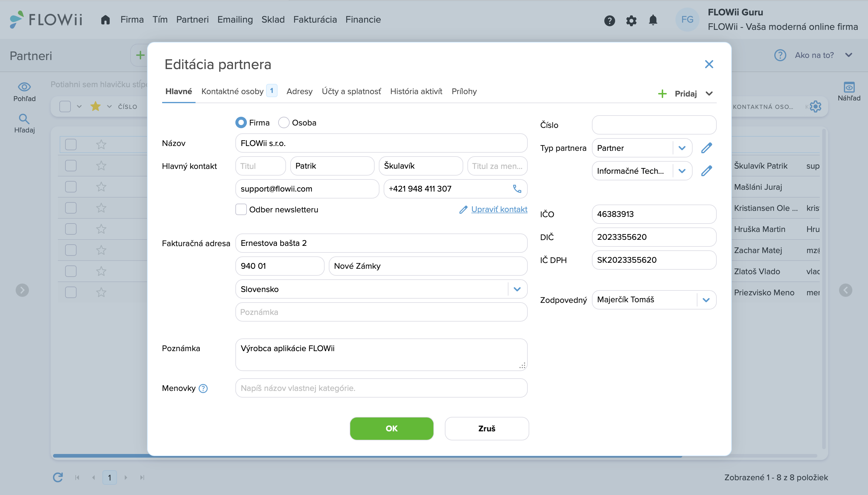Click the FLOWii logo
Screen dimensions: 868x495
point(46,19)
